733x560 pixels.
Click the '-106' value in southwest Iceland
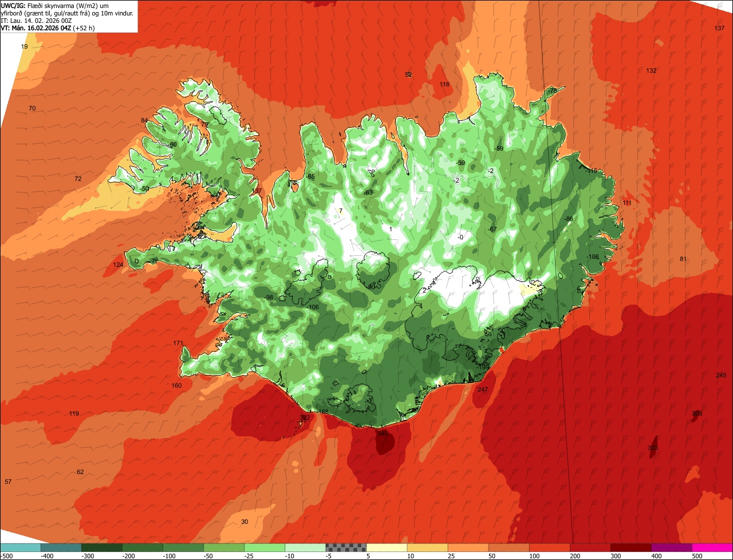coord(313,307)
